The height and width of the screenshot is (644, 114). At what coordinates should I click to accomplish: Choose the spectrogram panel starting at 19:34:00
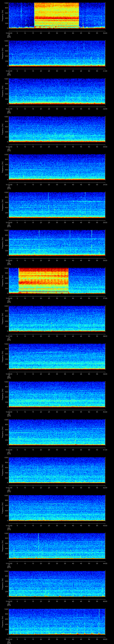coord(57,205)
